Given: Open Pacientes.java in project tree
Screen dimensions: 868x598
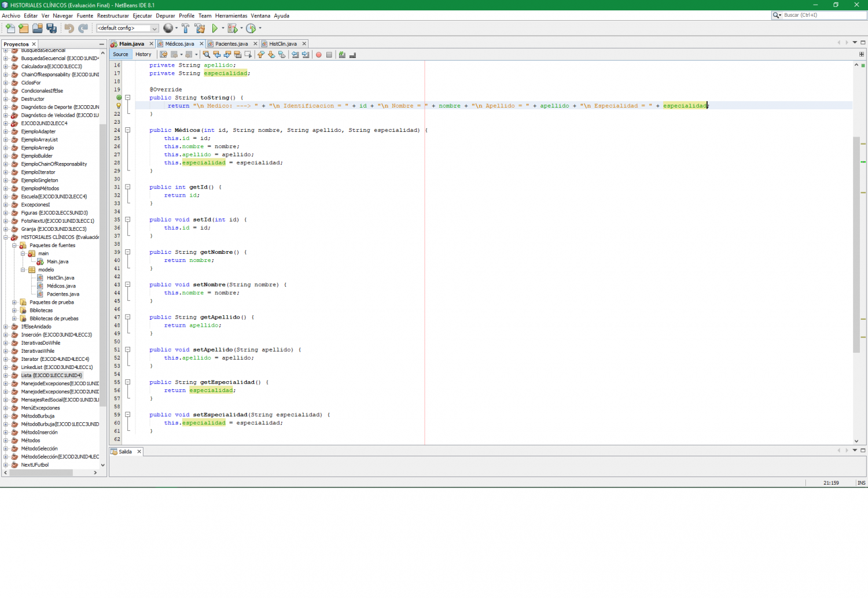Looking at the screenshot, I should coord(63,294).
